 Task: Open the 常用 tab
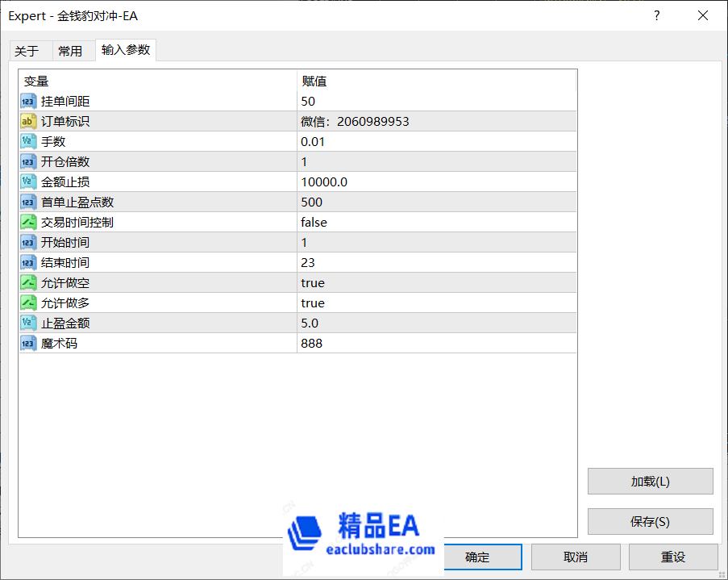(x=70, y=51)
